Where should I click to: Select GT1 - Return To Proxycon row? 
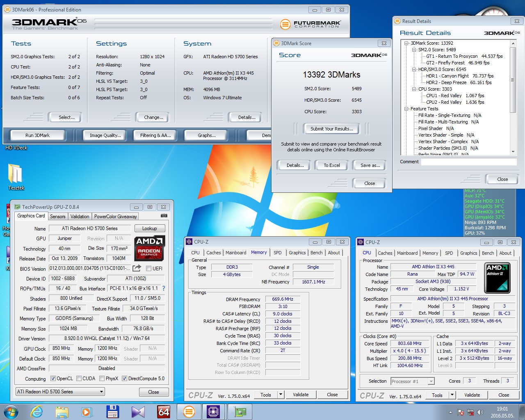464,56
